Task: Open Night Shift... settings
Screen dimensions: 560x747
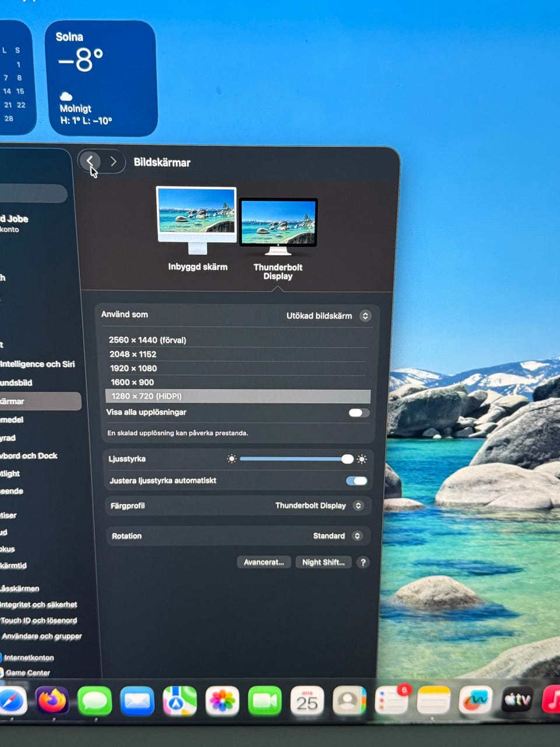Action: coord(323,562)
